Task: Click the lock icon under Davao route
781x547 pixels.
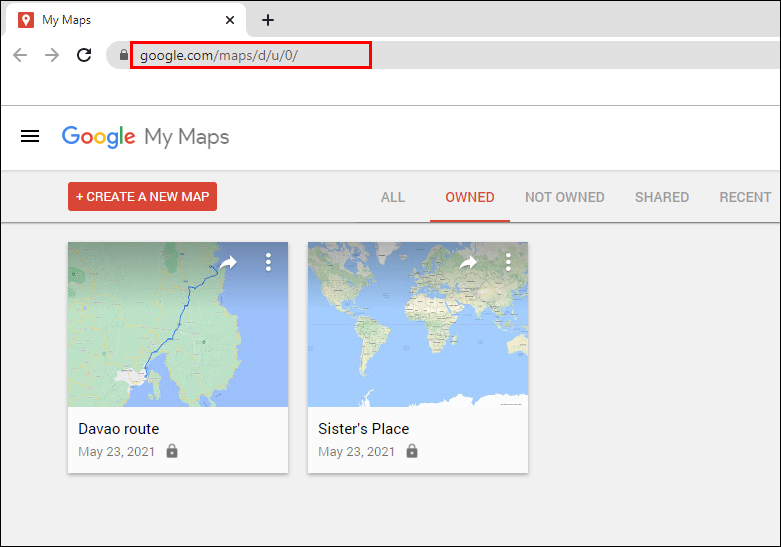Action: coord(172,451)
